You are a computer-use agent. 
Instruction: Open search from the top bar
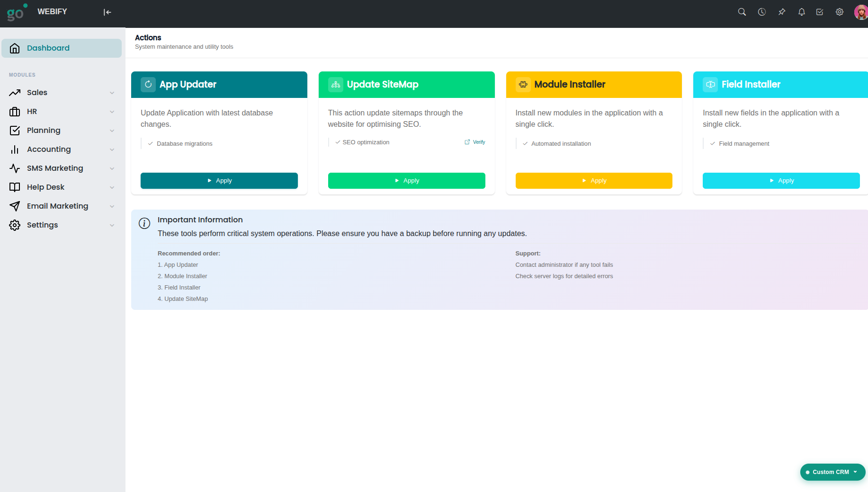coord(742,12)
